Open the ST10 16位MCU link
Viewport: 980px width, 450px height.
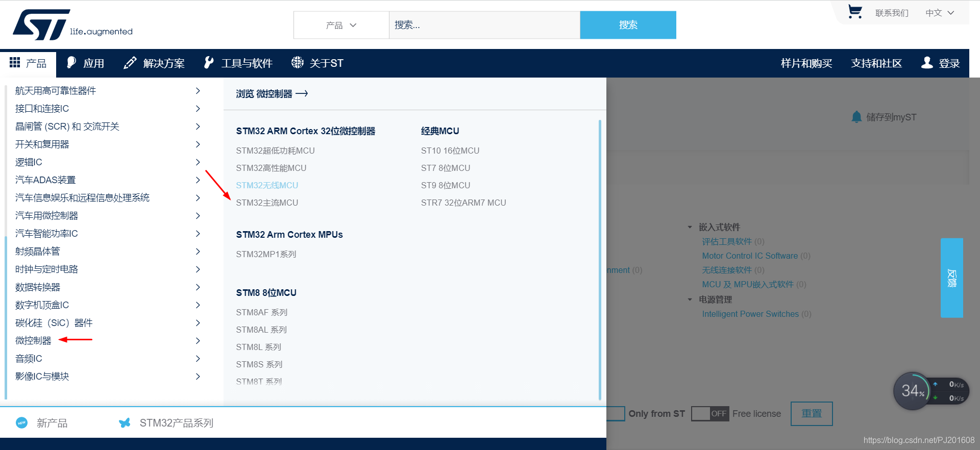click(x=450, y=151)
